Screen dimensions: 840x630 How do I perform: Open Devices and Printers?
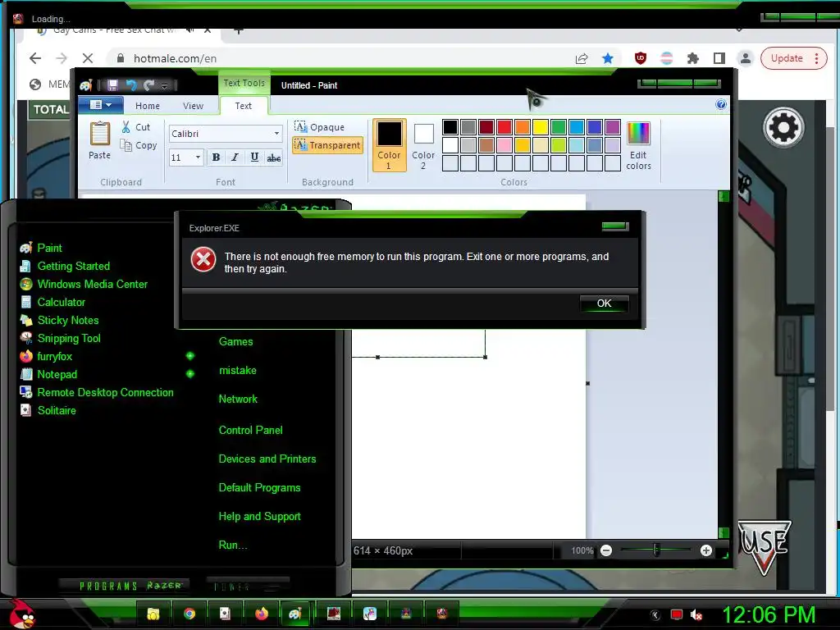pyautogui.click(x=267, y=459)
